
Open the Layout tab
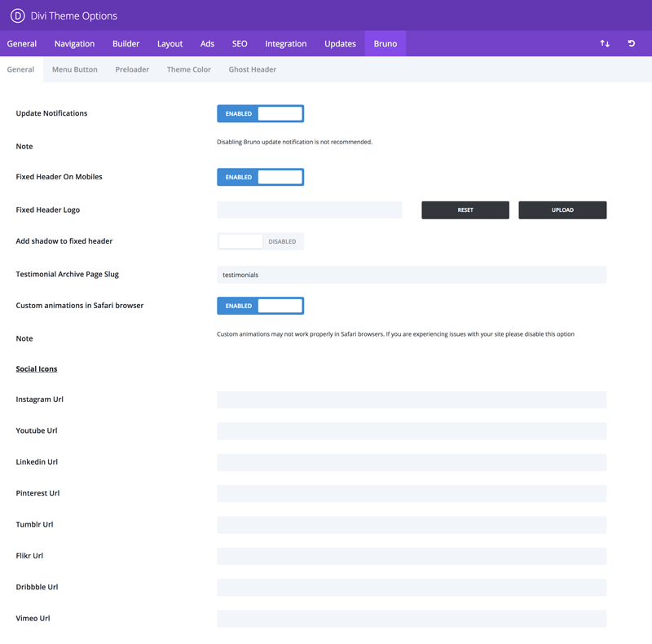point(170,44)
